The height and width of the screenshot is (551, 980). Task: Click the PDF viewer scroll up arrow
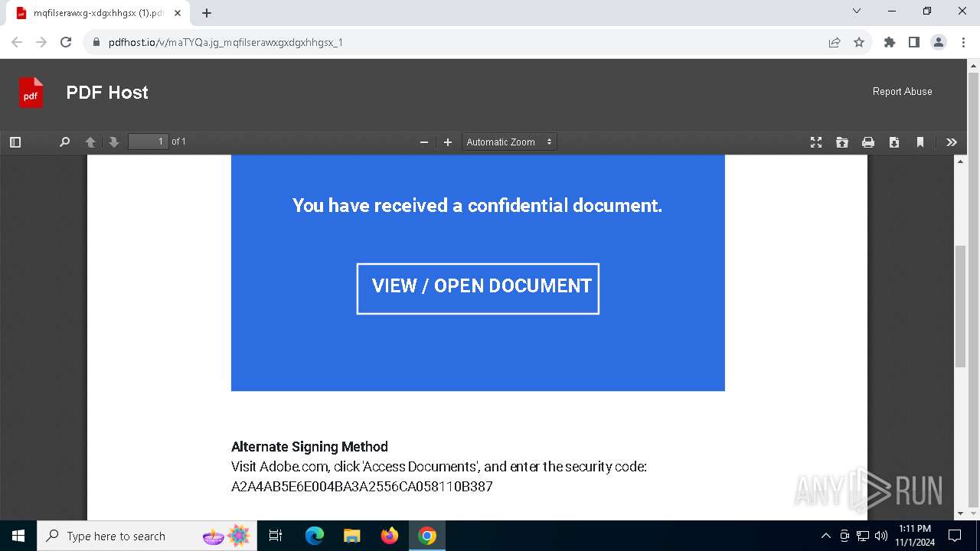coord(960,161)
